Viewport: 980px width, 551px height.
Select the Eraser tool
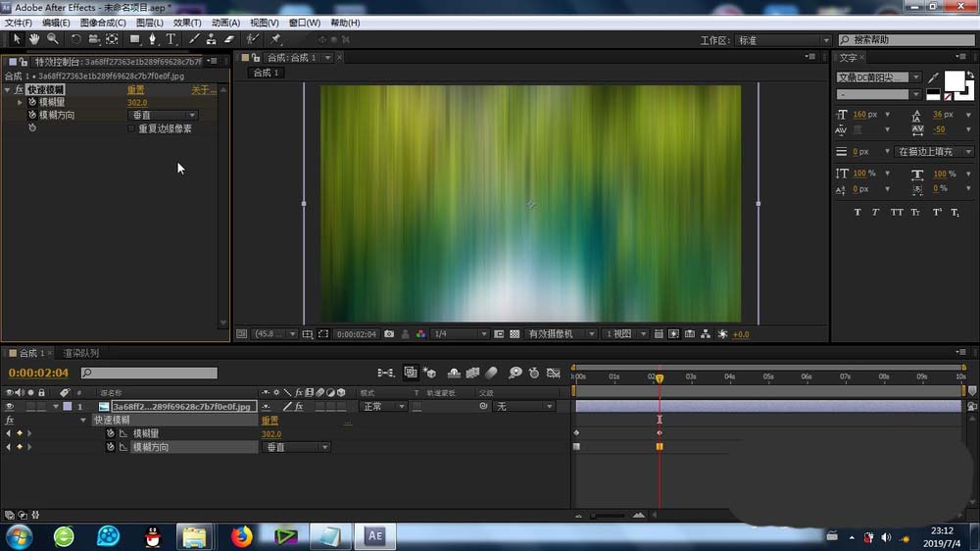(229, 39)
